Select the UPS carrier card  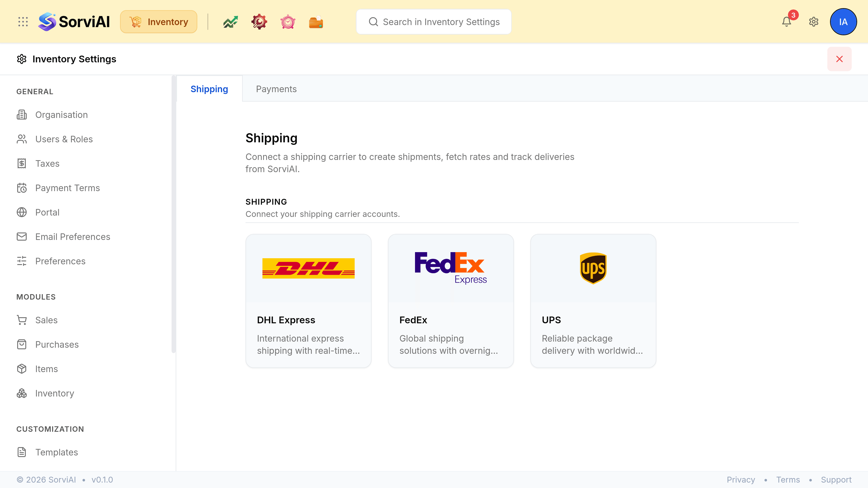coord(593,301)
